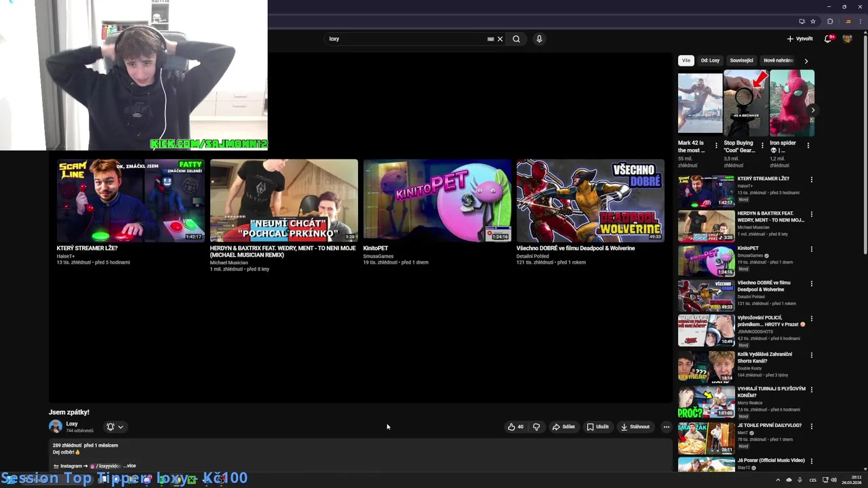Bookmark page with the star icon
Image resolution: width=868 pixels, height=488 pixels.
click(813, 21)
